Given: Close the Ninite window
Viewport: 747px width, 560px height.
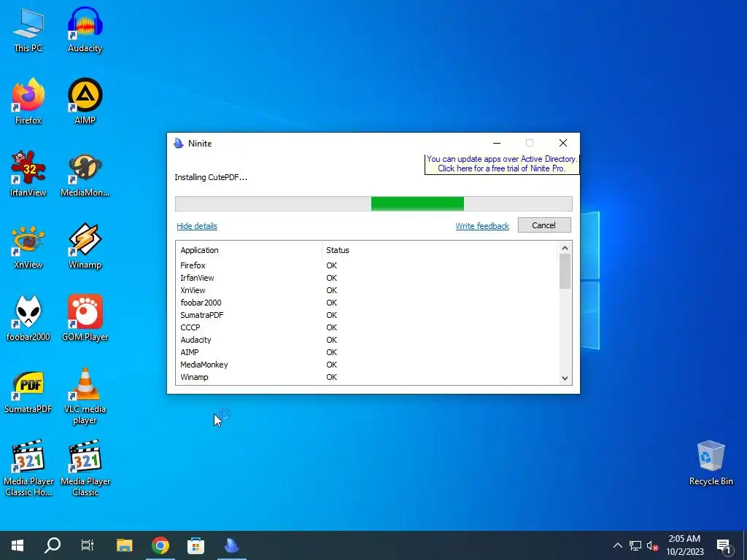Looking at the screenshot, I should (562, 143).
